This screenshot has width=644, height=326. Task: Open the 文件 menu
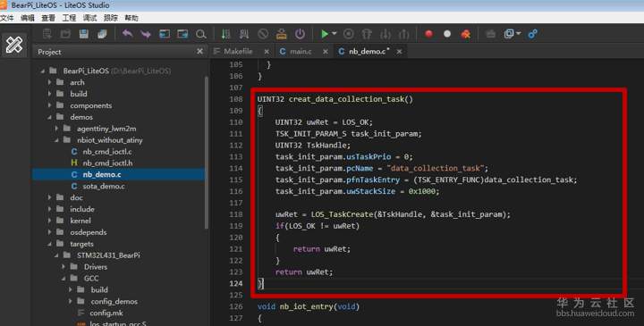[x=7, y=18]
